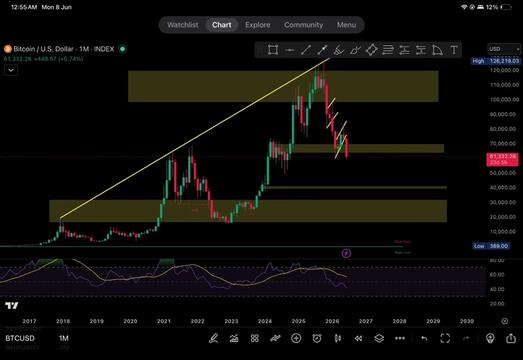
Task: Tap the High 126,219.03 price label
Action: tap(495, 61)
